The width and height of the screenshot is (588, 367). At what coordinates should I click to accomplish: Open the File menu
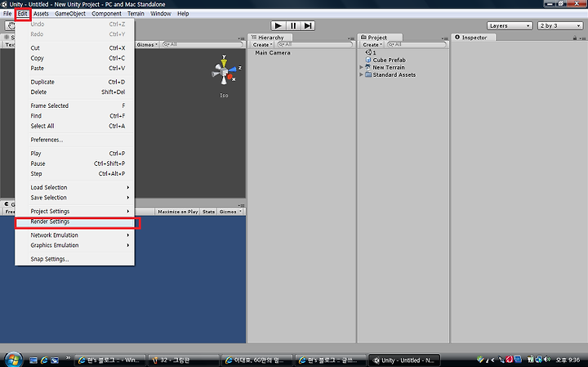pos(7,14)
